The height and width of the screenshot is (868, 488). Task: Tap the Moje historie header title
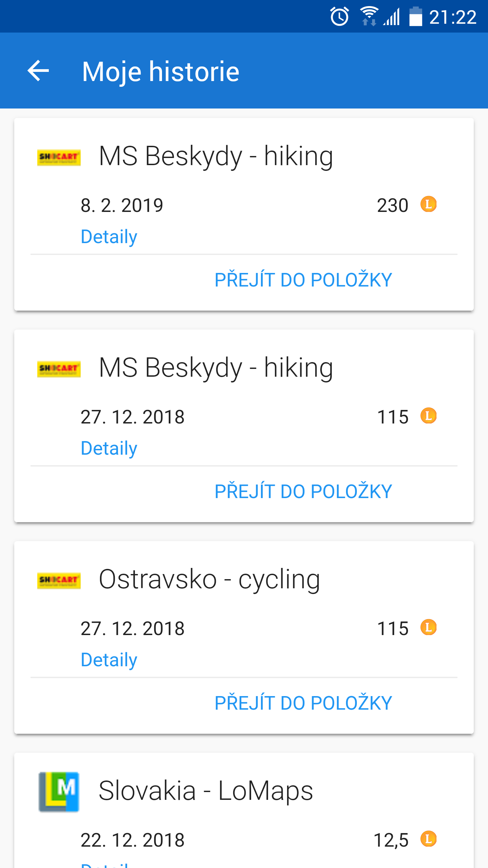pyautogui.click(x=161, y=72)
